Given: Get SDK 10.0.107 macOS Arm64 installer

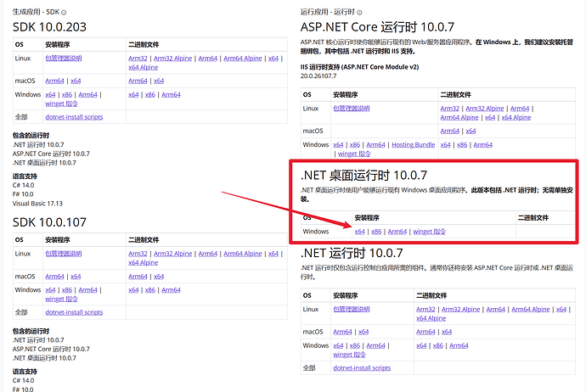Looking at the screenshot, I should [x=54, y=277].
